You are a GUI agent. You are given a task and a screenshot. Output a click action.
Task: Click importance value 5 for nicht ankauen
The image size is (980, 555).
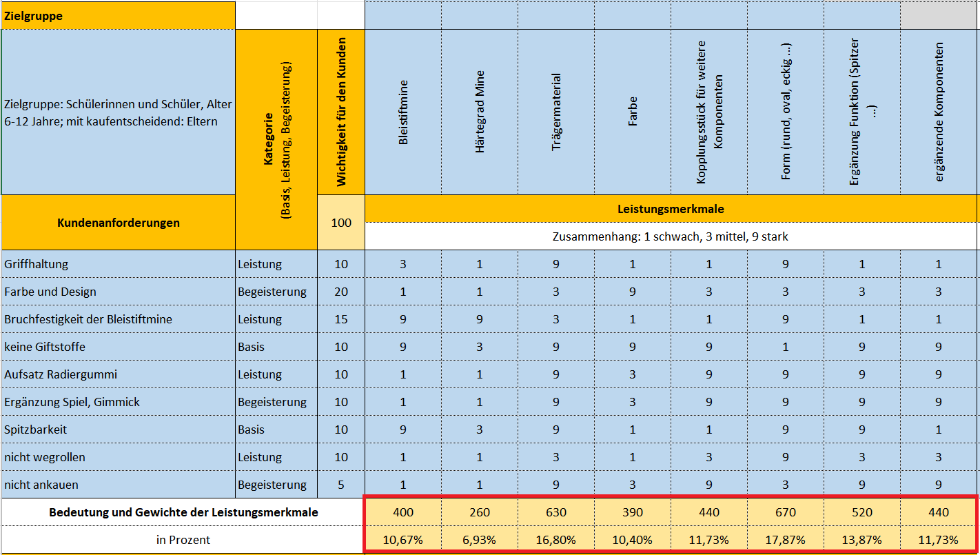(x=341, y=485)
